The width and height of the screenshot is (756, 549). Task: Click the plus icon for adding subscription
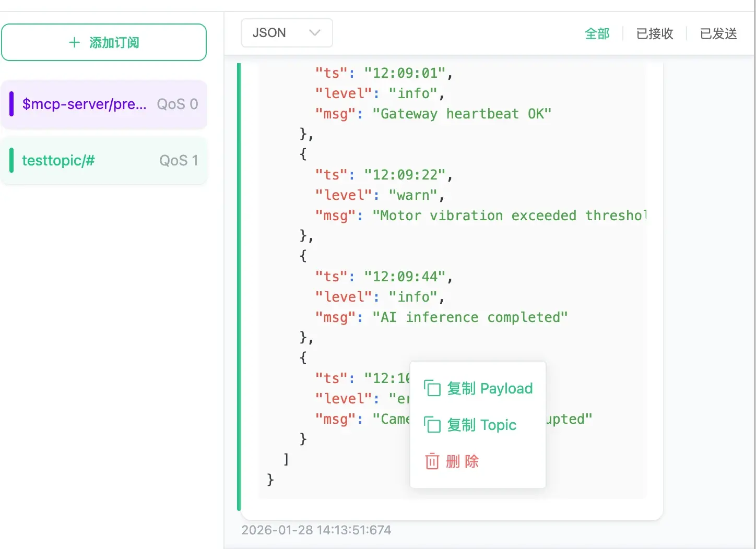(75, 42)
